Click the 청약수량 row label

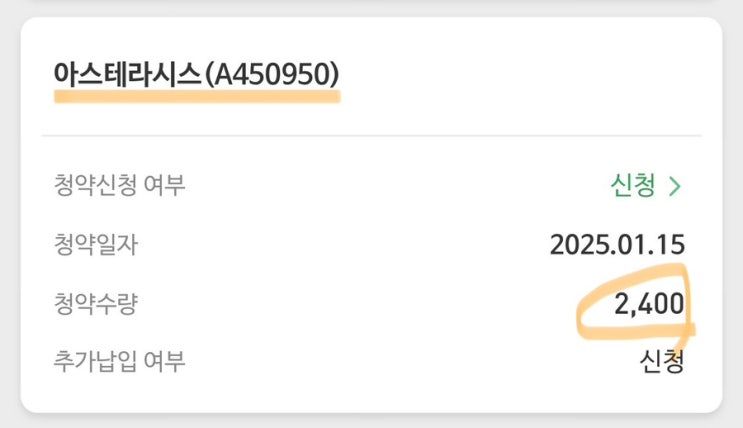(95, 304)
